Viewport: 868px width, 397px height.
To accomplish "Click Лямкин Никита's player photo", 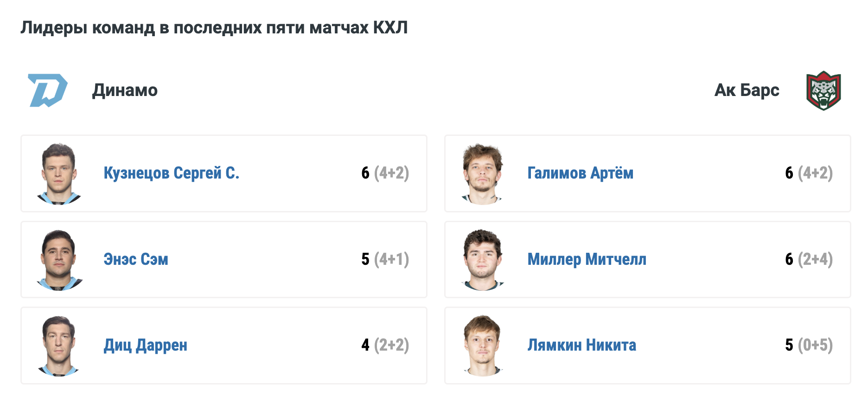I will 482,346.
